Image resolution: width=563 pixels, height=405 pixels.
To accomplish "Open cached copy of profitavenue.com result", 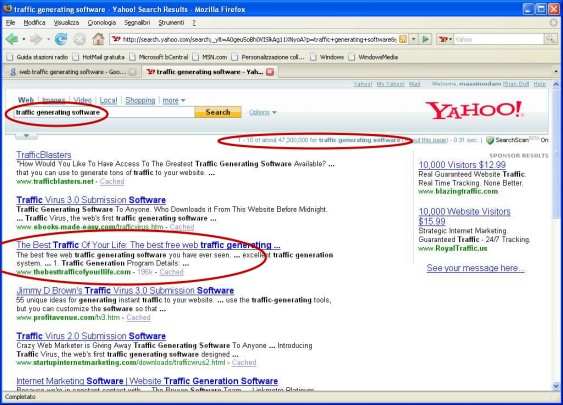I will (138, 318).
